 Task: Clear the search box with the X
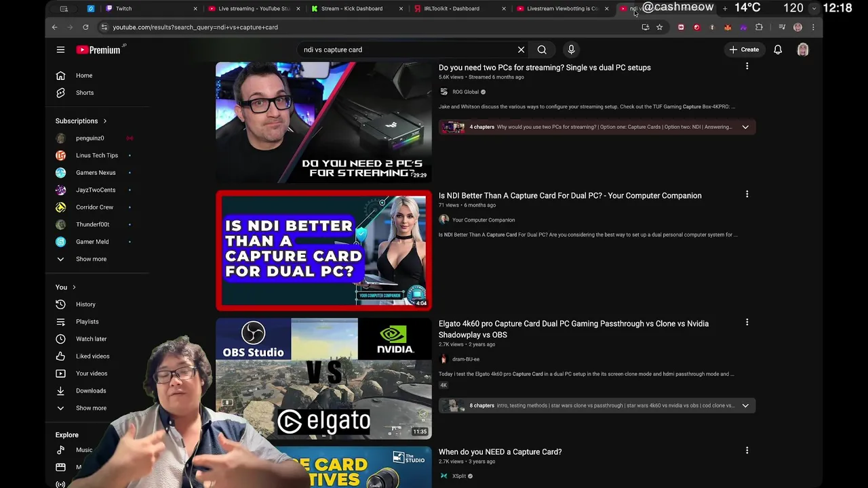point(521,49)
